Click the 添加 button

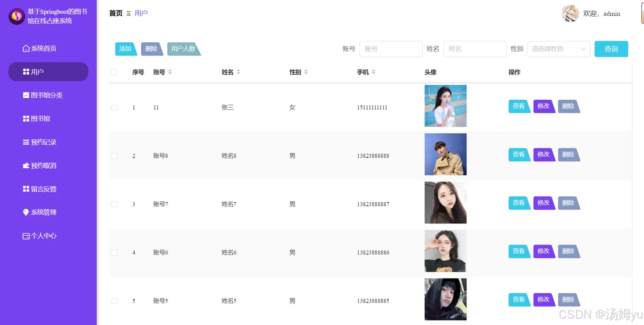125,49
